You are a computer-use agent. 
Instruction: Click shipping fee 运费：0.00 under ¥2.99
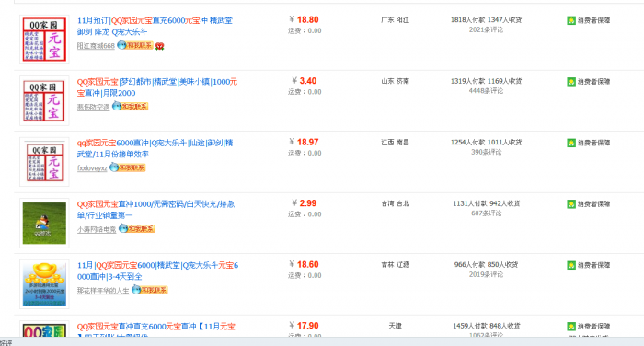tap(305, 214)
